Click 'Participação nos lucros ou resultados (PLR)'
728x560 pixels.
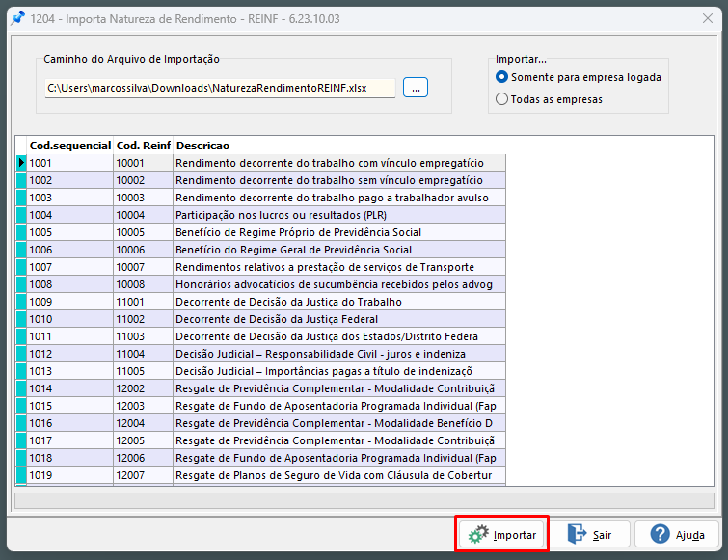pos(338,215)
